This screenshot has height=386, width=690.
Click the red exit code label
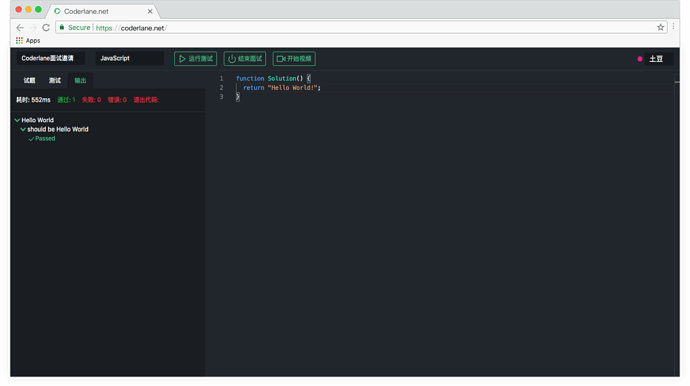(x=146, y=100)
